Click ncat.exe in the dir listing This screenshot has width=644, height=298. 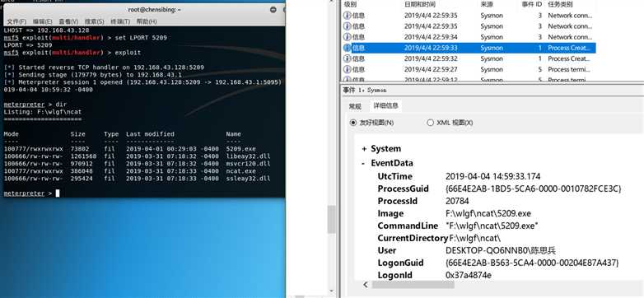tap(240, 171)
